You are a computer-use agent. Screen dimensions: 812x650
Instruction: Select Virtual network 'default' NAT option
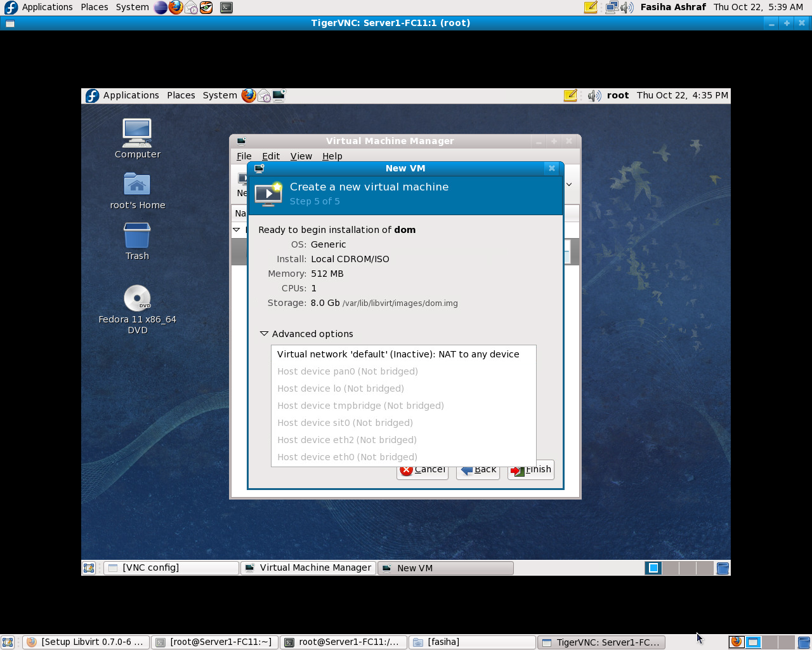[x=398, y=354]
